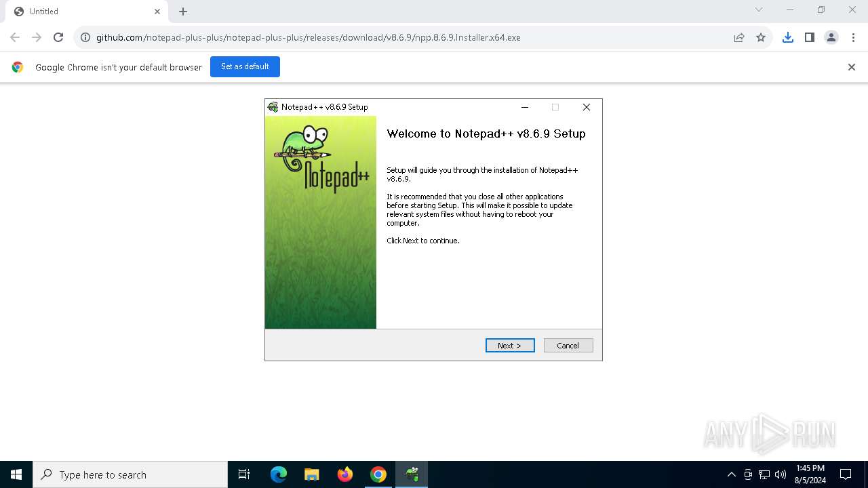Cancel the Notepad++ installer

tap(568, 346)
